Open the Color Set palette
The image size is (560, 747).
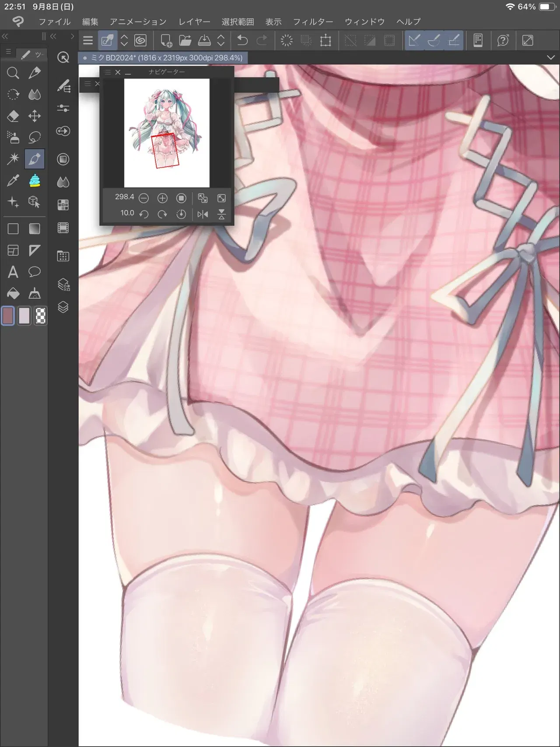pos(63,205)
